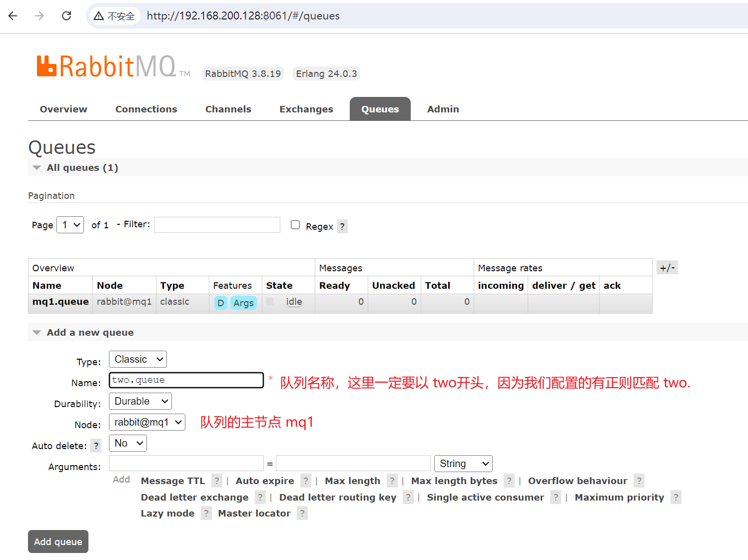
Task: Collapse the All queues section
Action: (x=36, y=167)
